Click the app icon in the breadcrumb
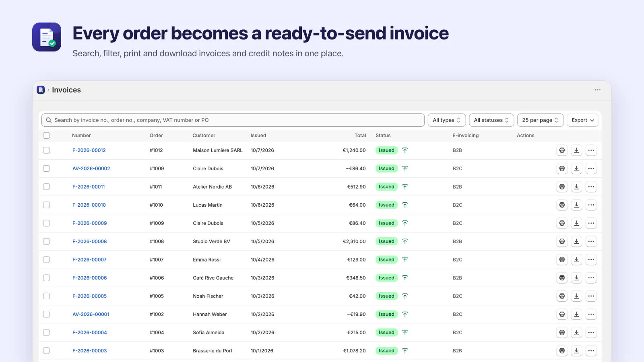Screen dimensions: 644x362 click(x=41, y=90)
